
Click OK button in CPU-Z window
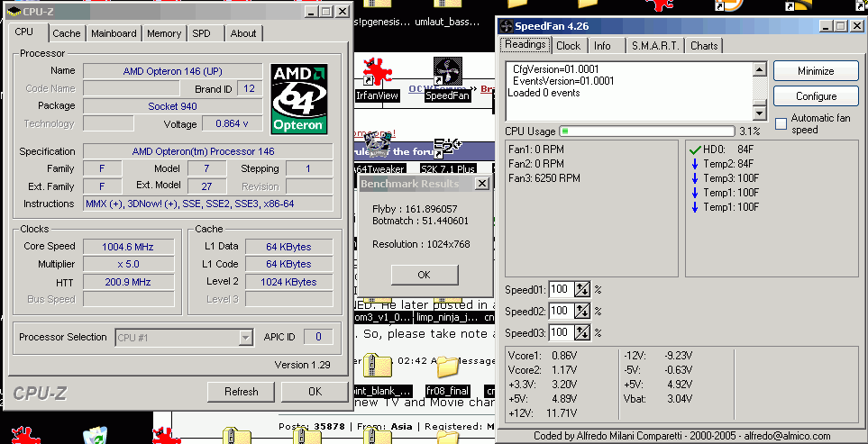[315, 392]
